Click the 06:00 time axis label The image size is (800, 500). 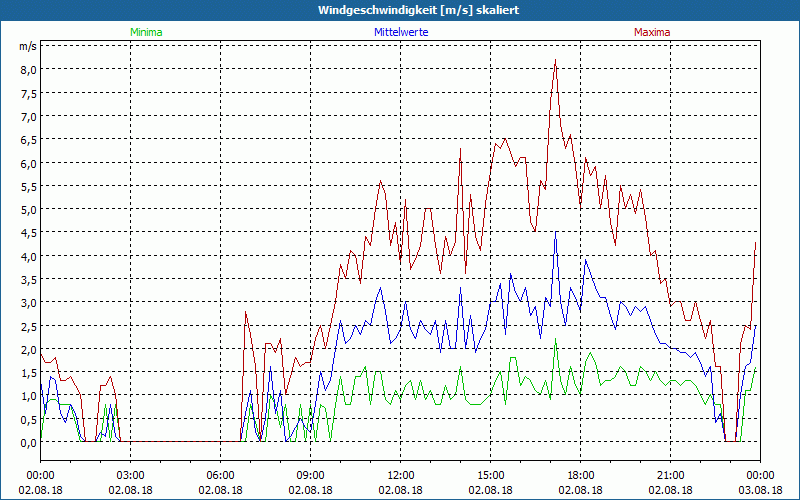(x=220, y=476)
